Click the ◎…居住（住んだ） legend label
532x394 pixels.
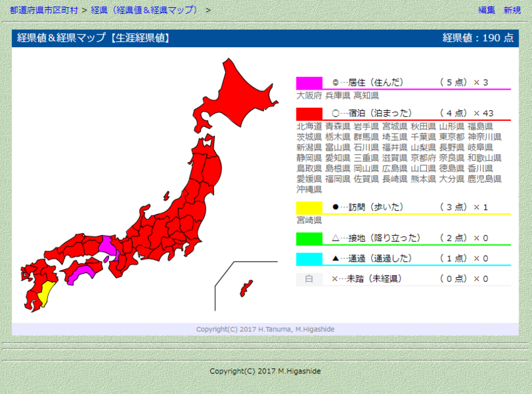pos(368,82)
